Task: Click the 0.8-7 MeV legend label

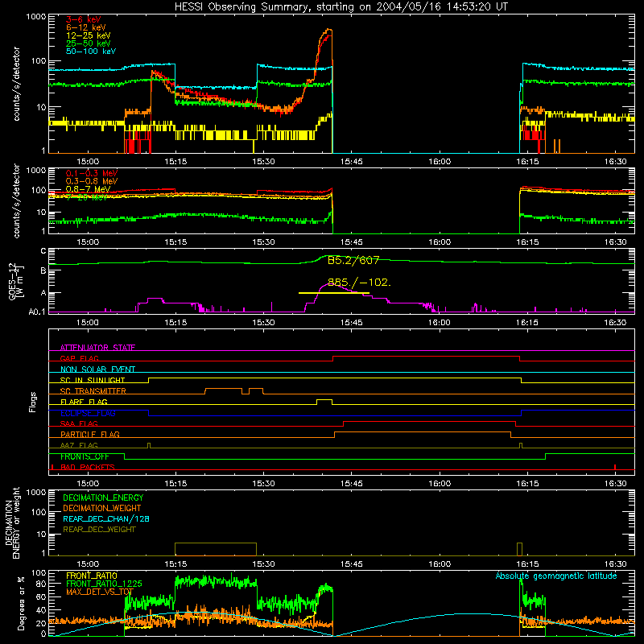Action: [x=88, y=189]
